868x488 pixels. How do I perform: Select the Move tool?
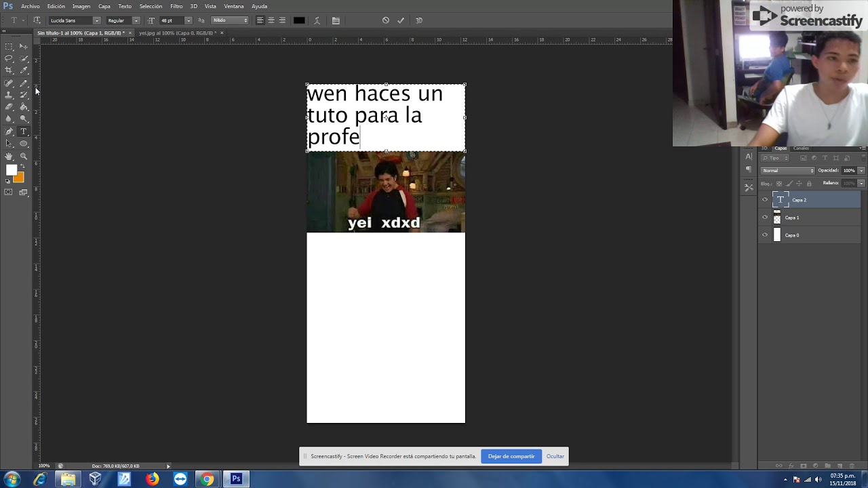click(x=24, y=46)
